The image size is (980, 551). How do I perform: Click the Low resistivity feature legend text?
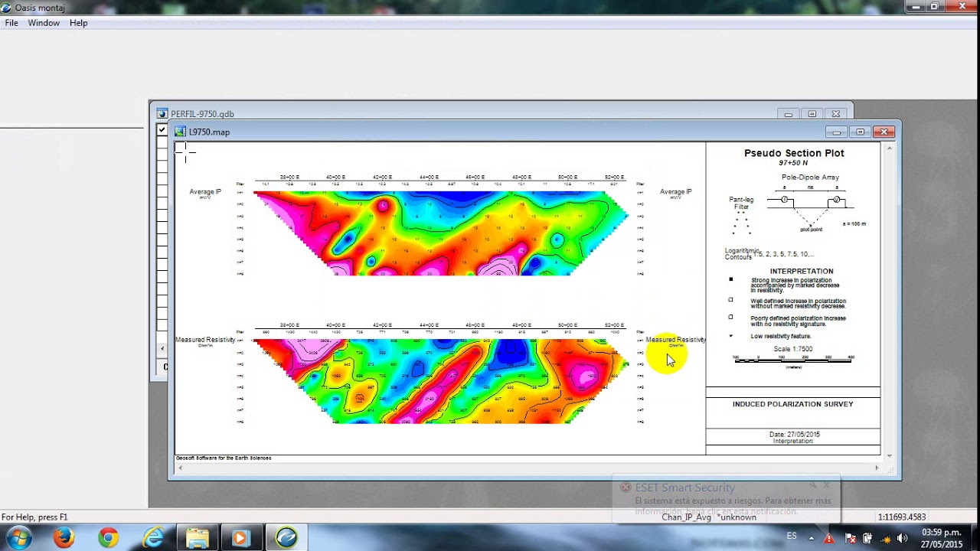[x=781, y=336]
